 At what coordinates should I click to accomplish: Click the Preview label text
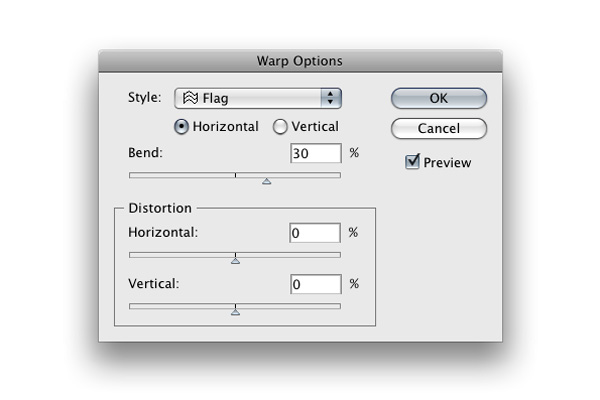pyautogui.click(x=447, y=162)
